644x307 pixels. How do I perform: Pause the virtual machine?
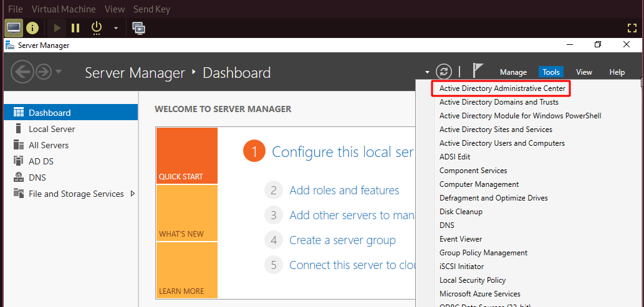tap(75, 28)
